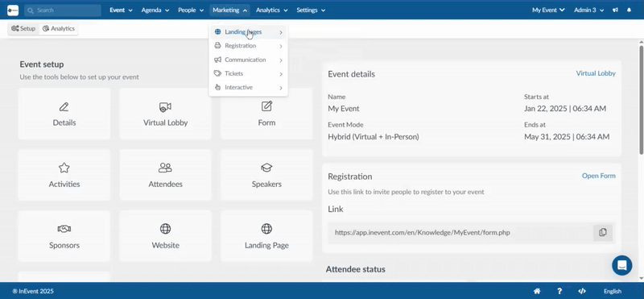Click the home icon in footer
The height and width of the screenshot is (299, 644).
pyautogui.click(x=537, y=291)
